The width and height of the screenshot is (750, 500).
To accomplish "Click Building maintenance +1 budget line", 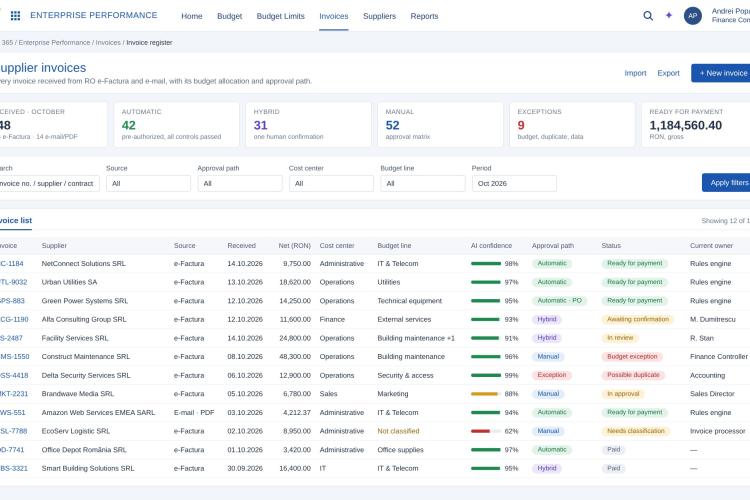I will tap(416, 338).
